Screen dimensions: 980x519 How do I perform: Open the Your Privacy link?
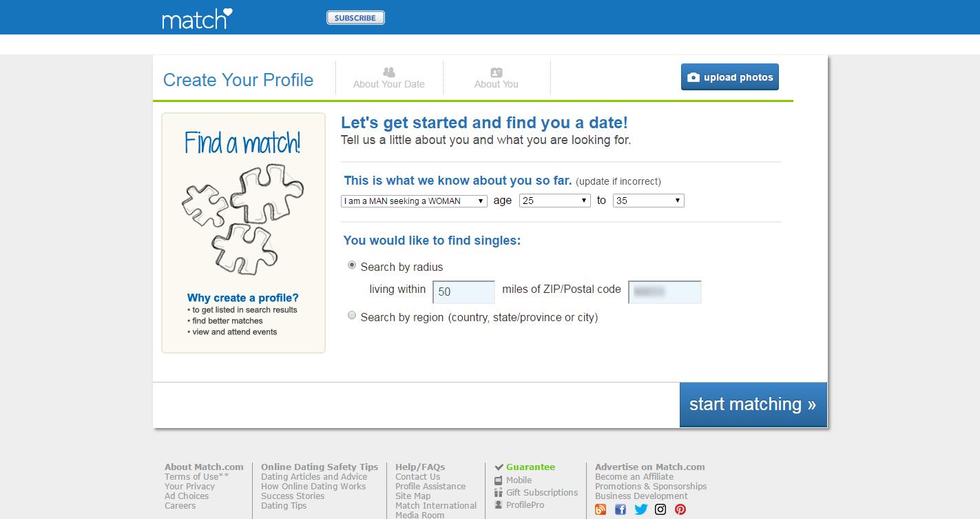189,487
